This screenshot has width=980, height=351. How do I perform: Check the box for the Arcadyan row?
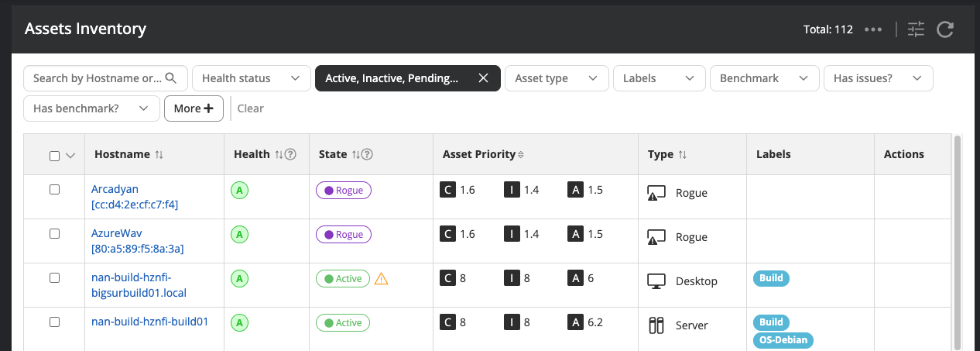[54, 189]
